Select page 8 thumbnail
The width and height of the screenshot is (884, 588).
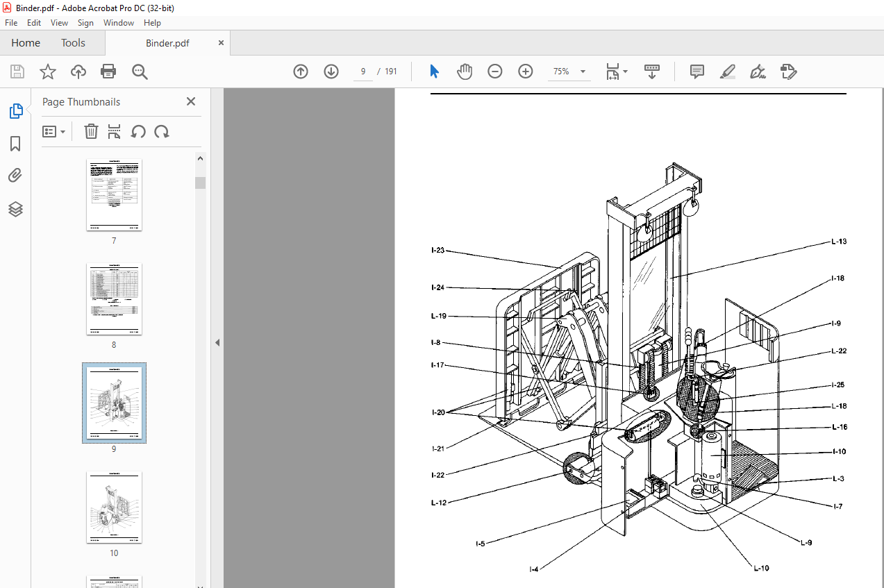click(114, 299)
